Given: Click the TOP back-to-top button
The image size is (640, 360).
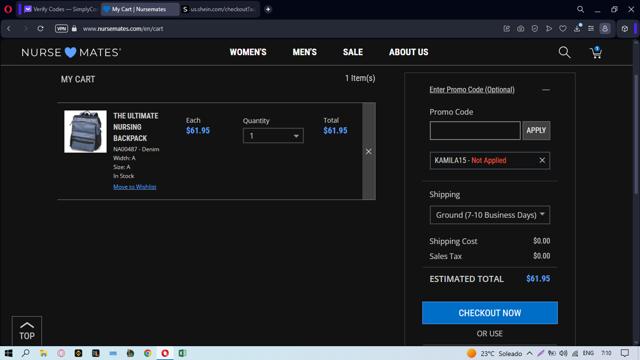Looking at the screenshot, I should coord(27,331).
